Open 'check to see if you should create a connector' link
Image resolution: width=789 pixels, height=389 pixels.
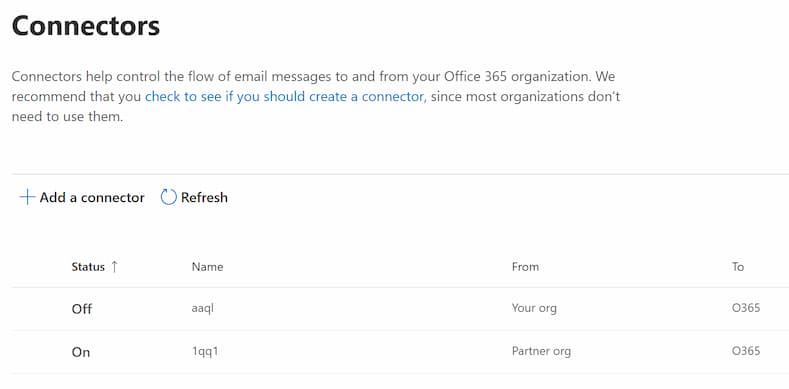coord(286,96)
